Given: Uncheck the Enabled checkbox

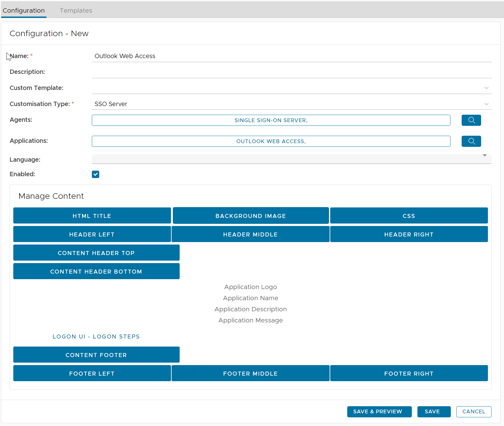Looking at the screenshot, I should (96, 174).
